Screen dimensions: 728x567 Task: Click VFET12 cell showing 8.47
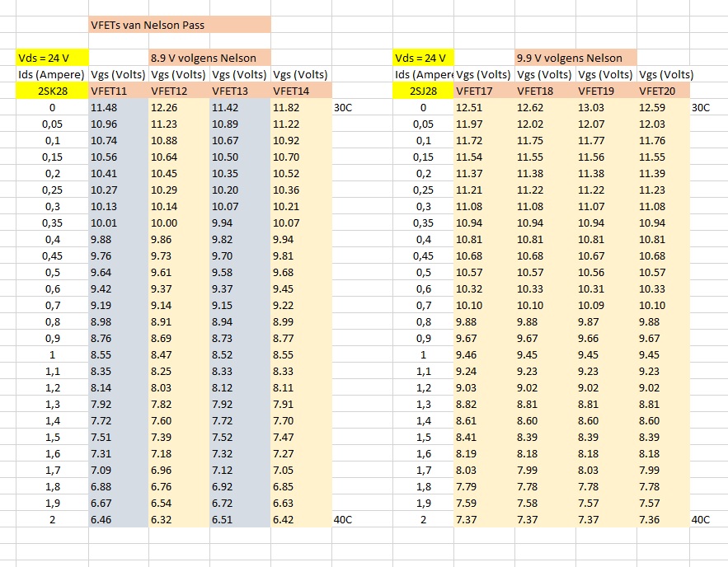(179, 355)
